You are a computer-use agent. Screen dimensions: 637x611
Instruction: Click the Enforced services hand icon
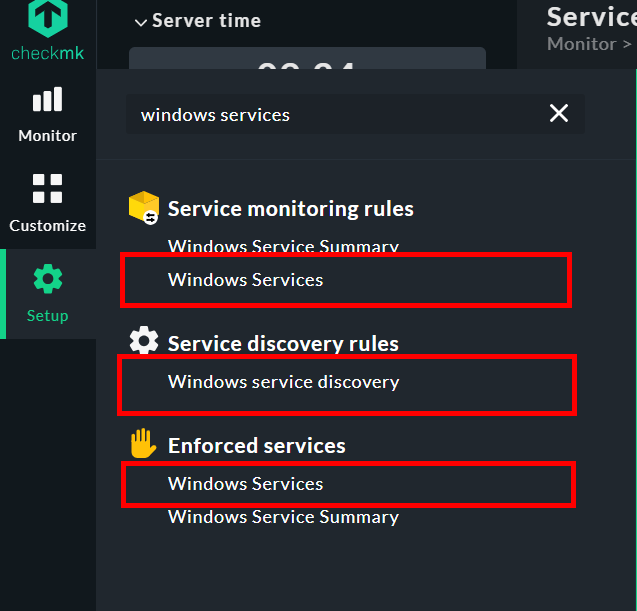click(x=144, y=445)
